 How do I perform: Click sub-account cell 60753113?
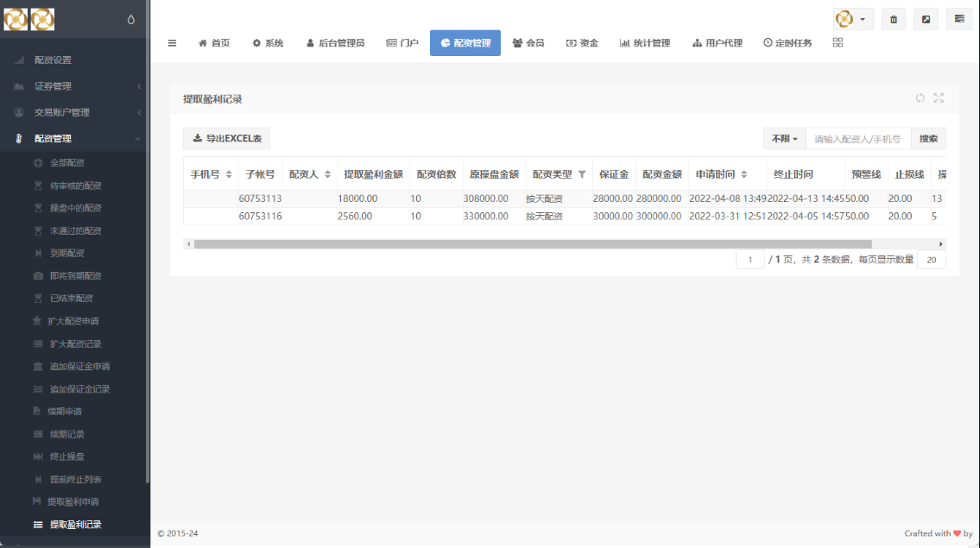(260, 198)
